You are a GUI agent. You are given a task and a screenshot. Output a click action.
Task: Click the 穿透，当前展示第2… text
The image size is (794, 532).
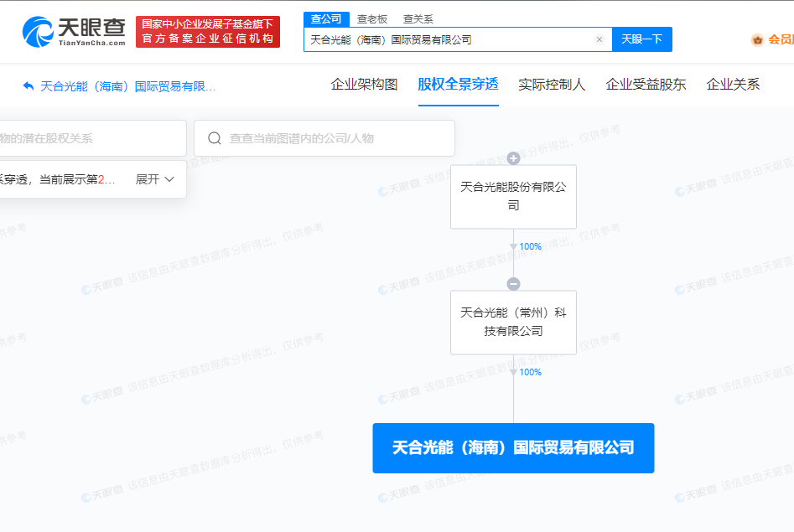[x=57, y=179]
